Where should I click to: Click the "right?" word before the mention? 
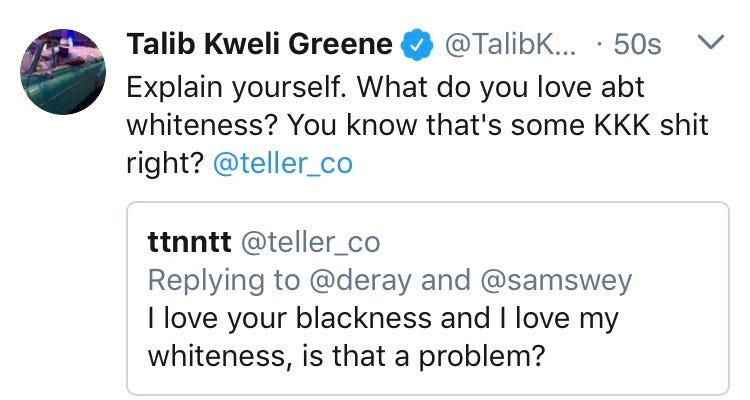pyautogui.click(x=164, y=163)
